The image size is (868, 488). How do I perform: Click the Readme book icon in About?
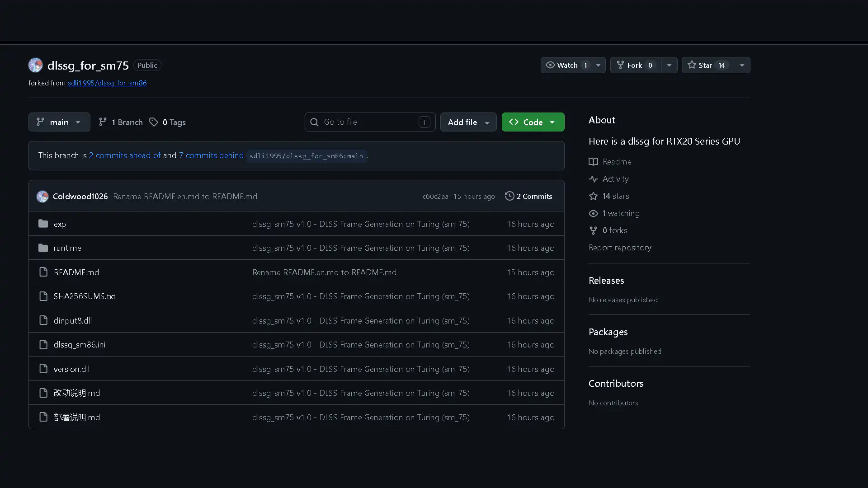593,162
